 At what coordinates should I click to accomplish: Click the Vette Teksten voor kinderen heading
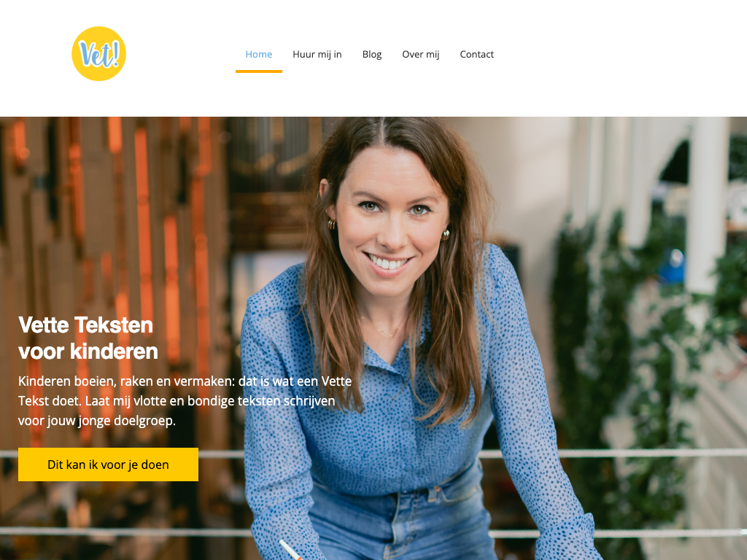pyautogui.click(x=88, y=338)
